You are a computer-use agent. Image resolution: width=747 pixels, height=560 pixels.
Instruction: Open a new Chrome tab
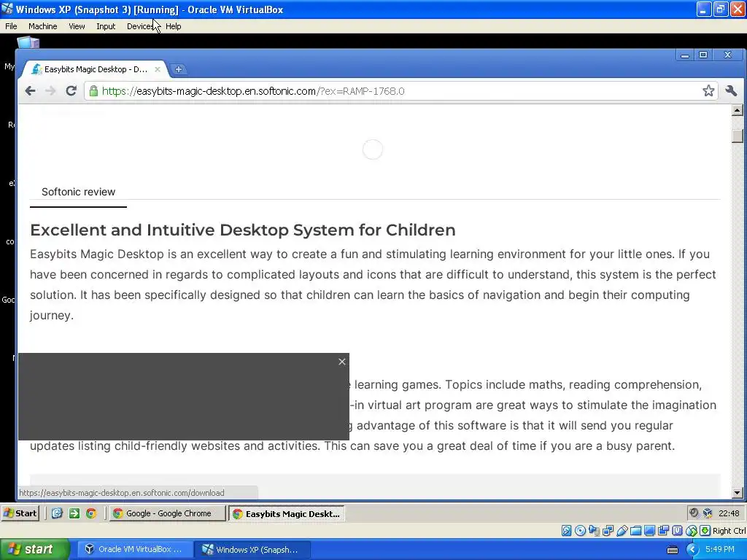[x=178, y=69]
